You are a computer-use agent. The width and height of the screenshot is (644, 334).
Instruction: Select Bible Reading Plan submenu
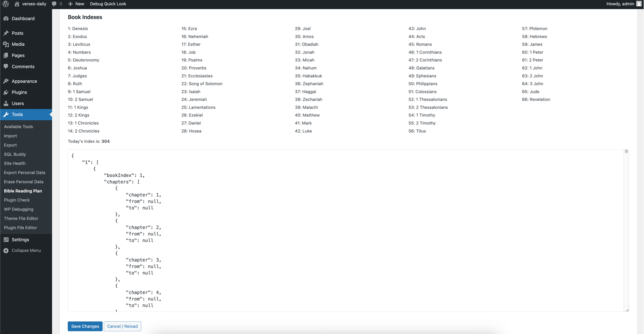pos(23,191)
